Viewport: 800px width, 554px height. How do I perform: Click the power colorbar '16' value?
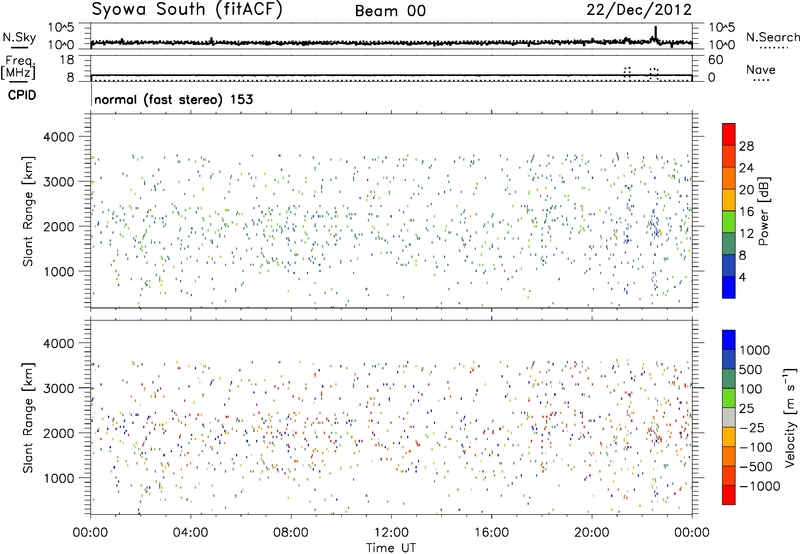pyautogui.click(x=746, y=212)
